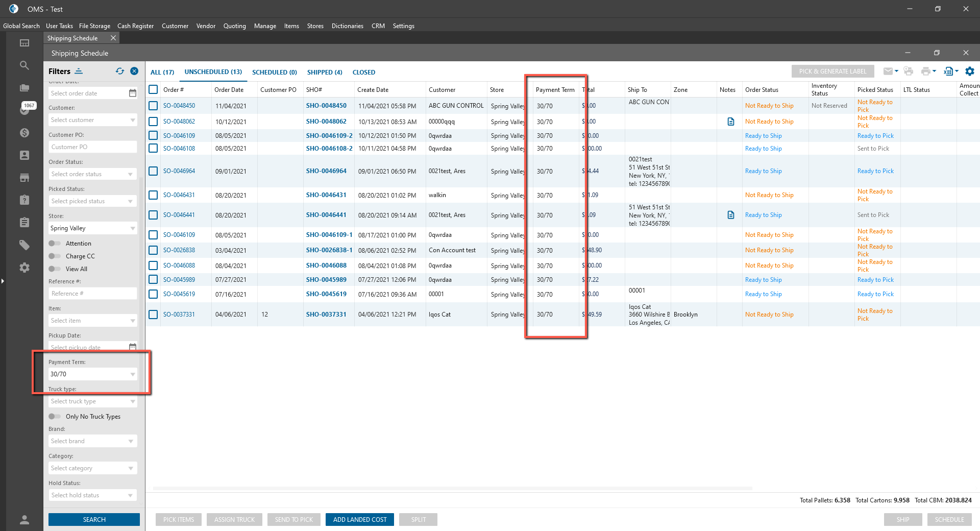Click the PICK & GENERATE LABEL button

coord(833,71)
